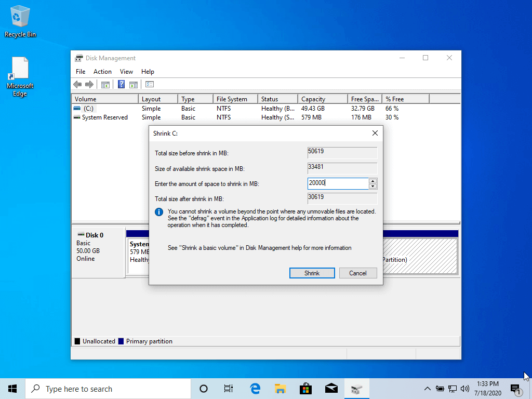
Task: Open the Action menu
Action: pos(102,72)
